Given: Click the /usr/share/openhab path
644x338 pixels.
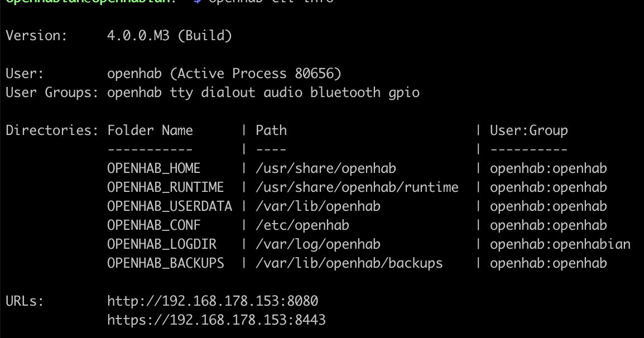Looking at the screenshot, I should coord(325,168).
